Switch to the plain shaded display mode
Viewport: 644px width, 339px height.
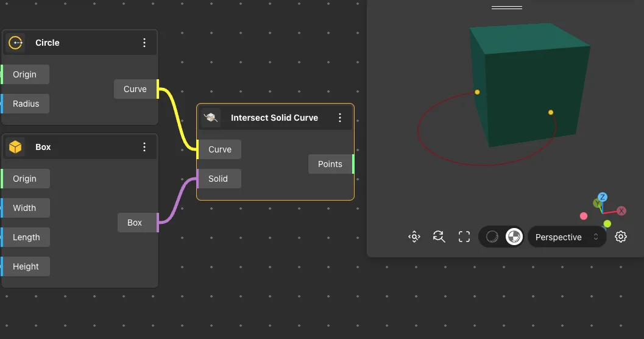click(492, 237)
